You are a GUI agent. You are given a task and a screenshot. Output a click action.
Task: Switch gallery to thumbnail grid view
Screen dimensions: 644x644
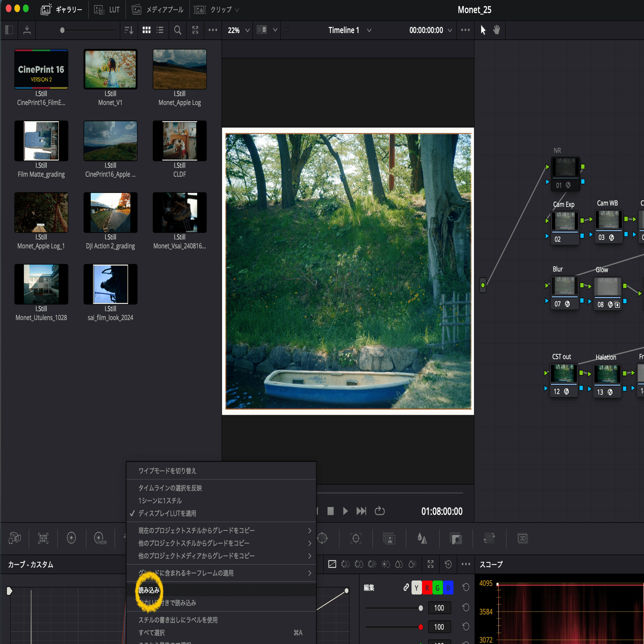[x=147, y=30]
